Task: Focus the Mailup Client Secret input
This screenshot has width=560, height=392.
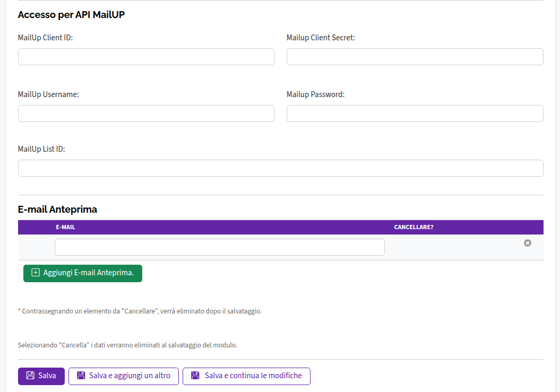Action: (415, 57)
